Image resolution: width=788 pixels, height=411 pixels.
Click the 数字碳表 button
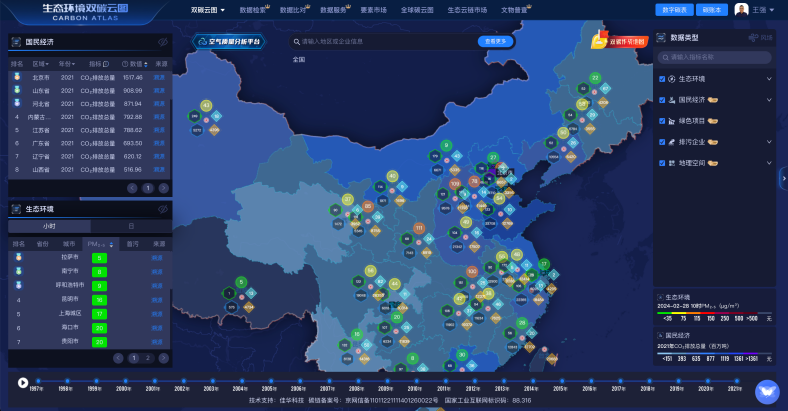(x=674, y=10)
